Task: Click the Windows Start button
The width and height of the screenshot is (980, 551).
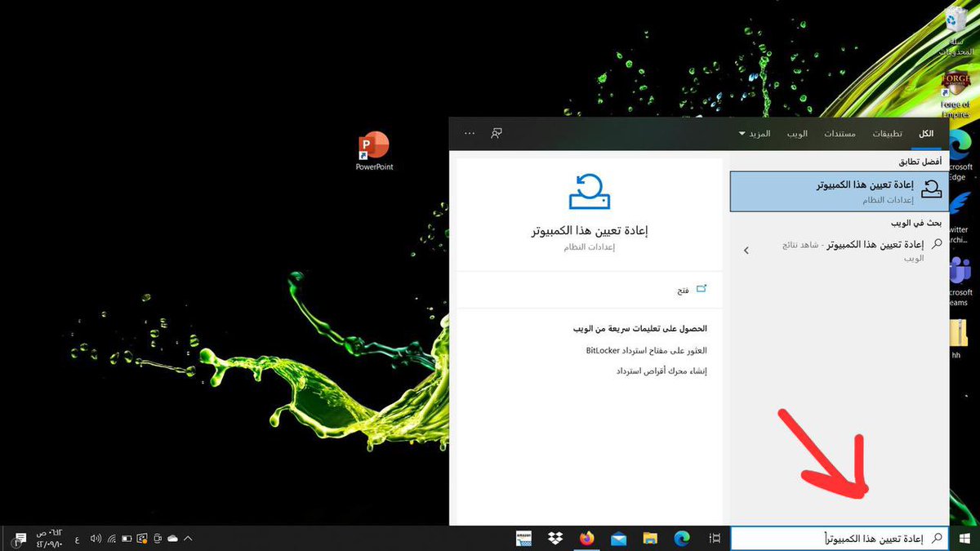Action: tap(964, 538)
